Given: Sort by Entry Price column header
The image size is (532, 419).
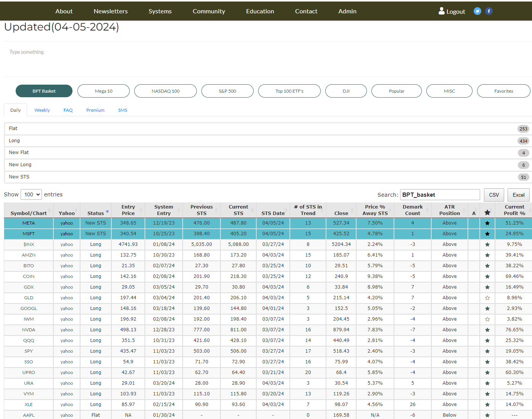Looking at the screenshot, I should click(x=128, y=210).
